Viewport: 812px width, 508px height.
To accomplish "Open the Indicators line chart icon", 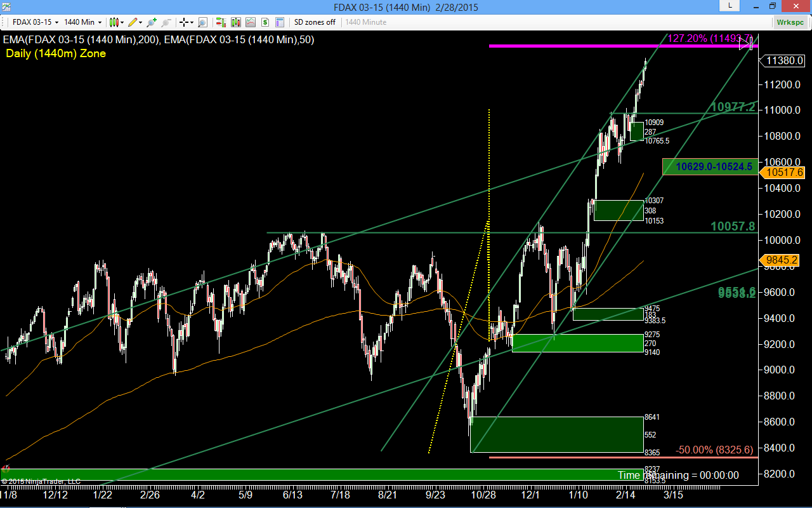I will [x=251, y=22].
